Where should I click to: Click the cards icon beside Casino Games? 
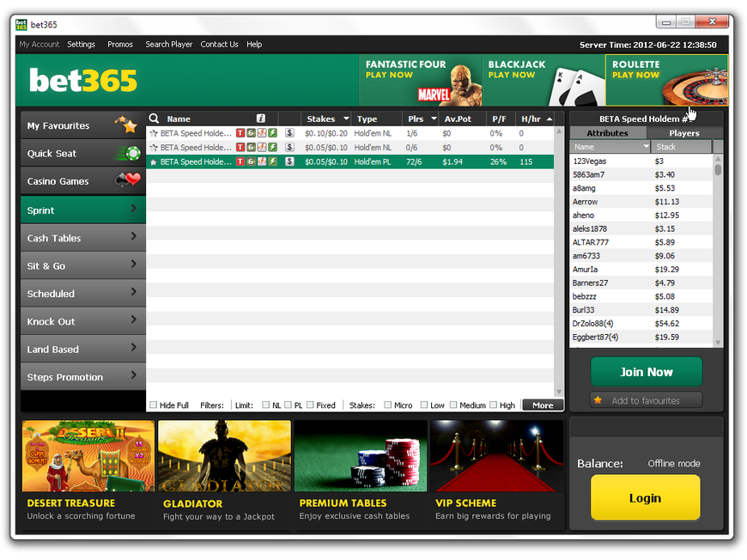[x=128, y=181]
